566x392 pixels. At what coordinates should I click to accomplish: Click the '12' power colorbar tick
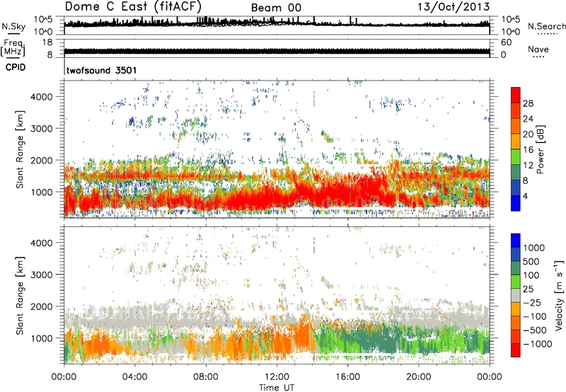pos(528,166)
